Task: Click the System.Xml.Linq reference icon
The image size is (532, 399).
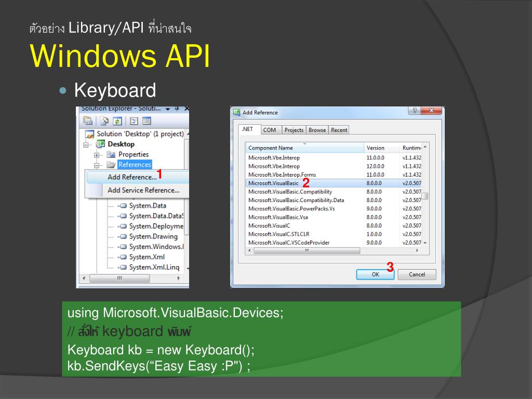Action: [x=123, y=268]
